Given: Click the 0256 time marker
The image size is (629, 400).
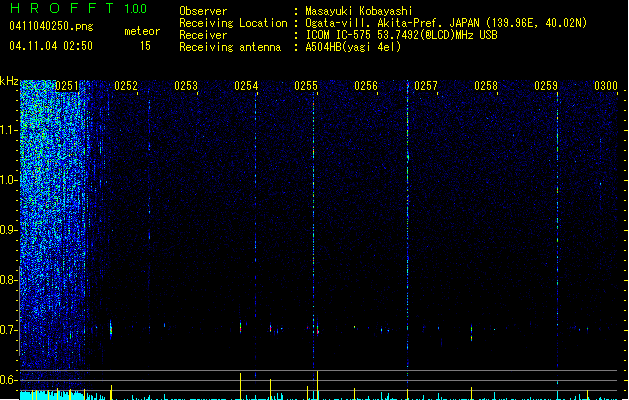Looking at the screenshot, I should (366, 86).
